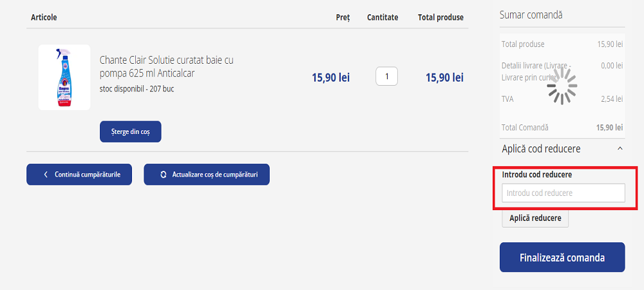Click the left chevron icon beside Continuă cumpărăturile
Viewport: 644px width, 290px height.
[46, 175]
